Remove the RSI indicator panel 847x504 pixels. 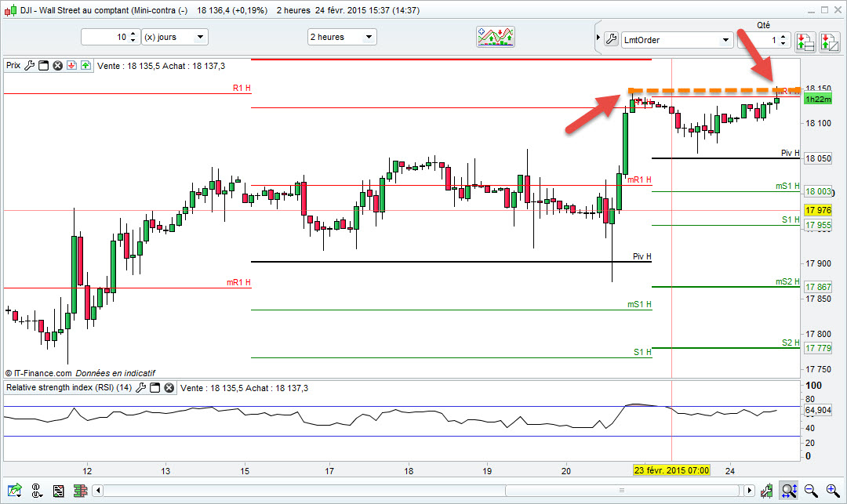click(x=169, y=387)
